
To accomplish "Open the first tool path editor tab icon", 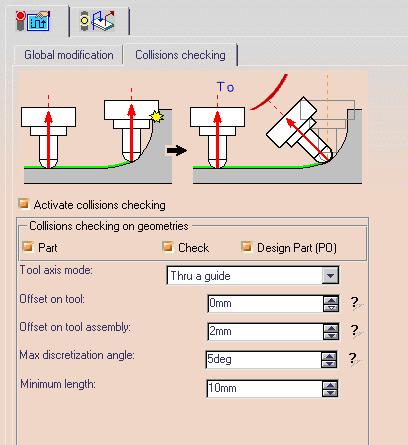I will click(x=34, y=21).
